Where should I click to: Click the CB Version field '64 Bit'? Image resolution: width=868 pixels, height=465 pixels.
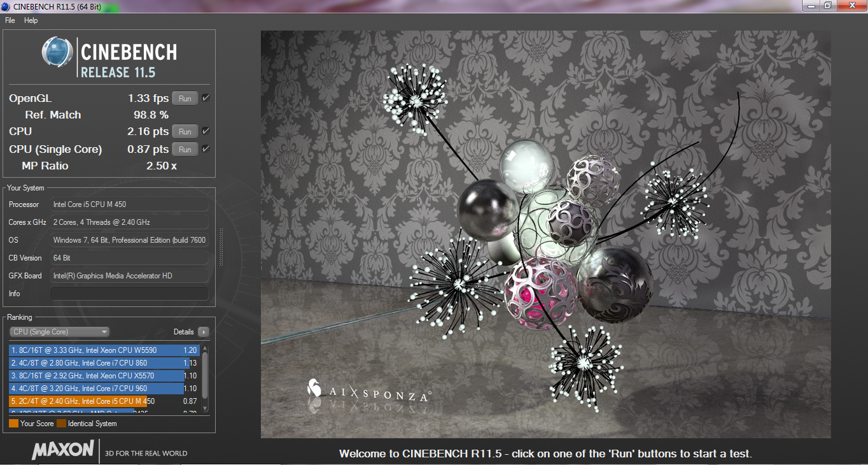click(x=129, y=258)
